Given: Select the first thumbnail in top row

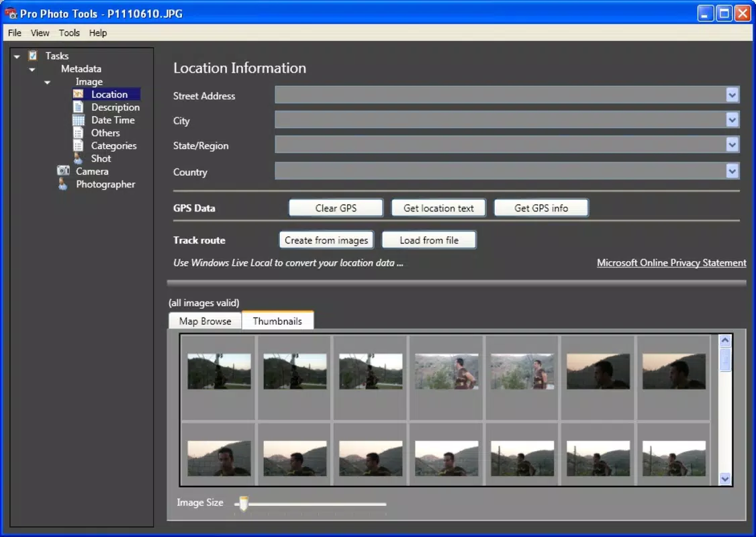Looking at the screenshot, I should [219, 371].
